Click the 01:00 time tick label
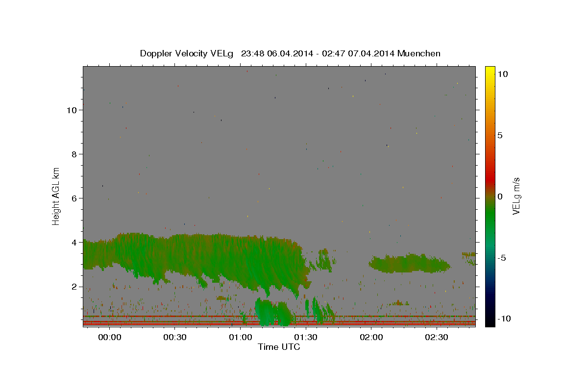Image resolution: width=588 pixels, height=392 pixels. coord(241,338)
